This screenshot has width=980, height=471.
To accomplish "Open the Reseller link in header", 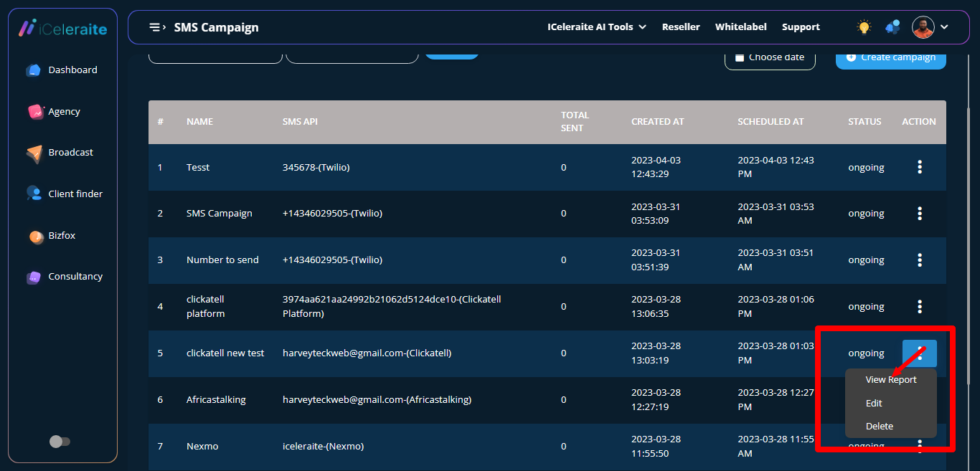I will click(x=680, y=27).
